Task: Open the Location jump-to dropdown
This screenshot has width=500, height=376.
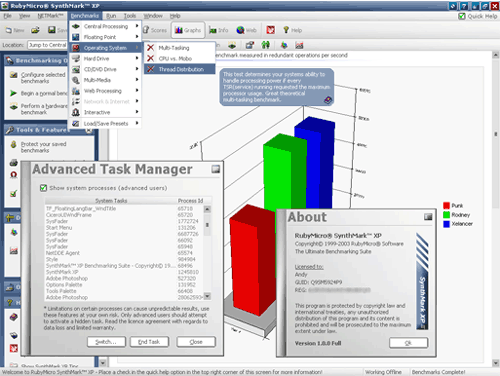Action: tap(47, 45)
